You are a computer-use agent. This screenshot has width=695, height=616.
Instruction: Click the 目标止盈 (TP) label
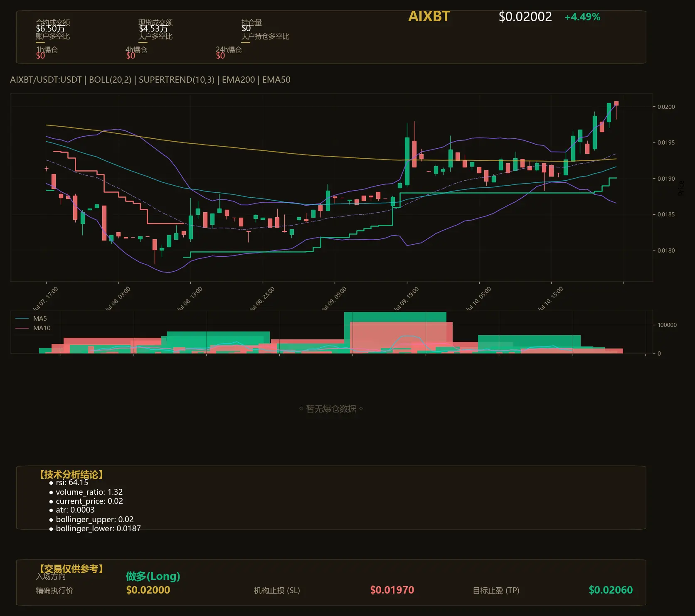[x=496, y=590]
